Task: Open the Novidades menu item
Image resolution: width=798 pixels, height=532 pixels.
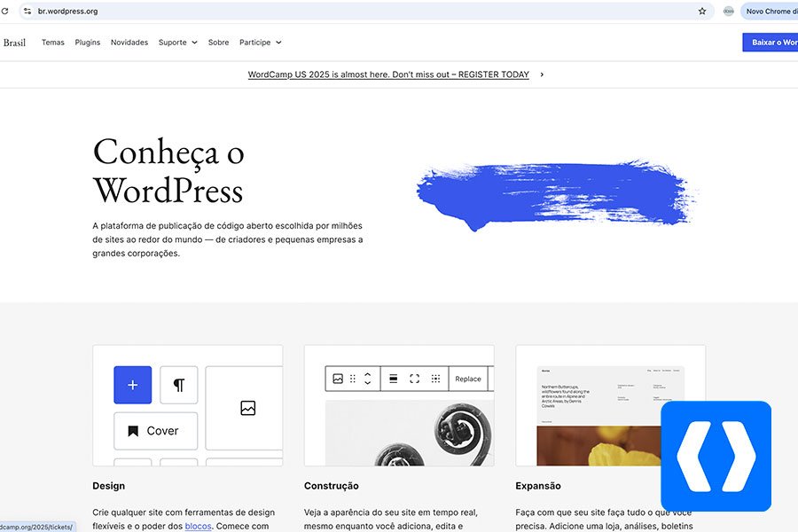Action: click(129, 43)
